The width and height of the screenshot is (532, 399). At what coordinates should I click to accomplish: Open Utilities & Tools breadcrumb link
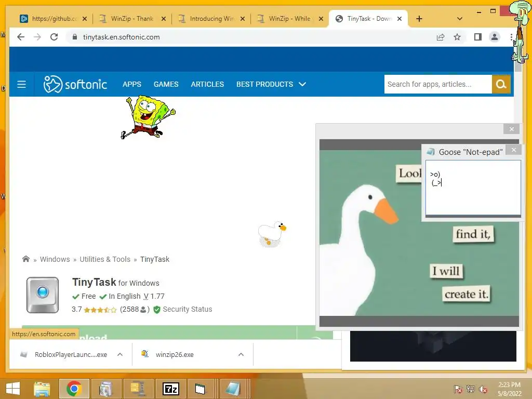pos(105,259)
